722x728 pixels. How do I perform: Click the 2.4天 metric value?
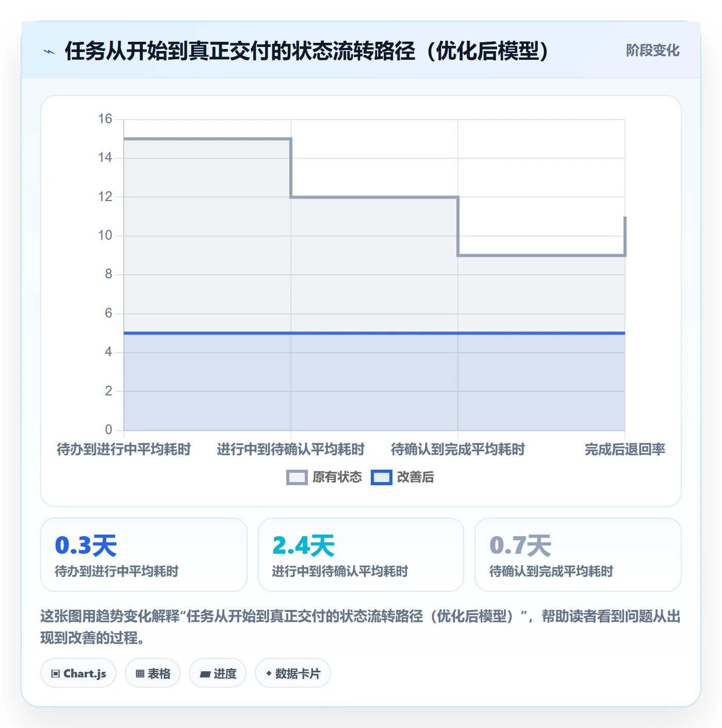point(304,546)
